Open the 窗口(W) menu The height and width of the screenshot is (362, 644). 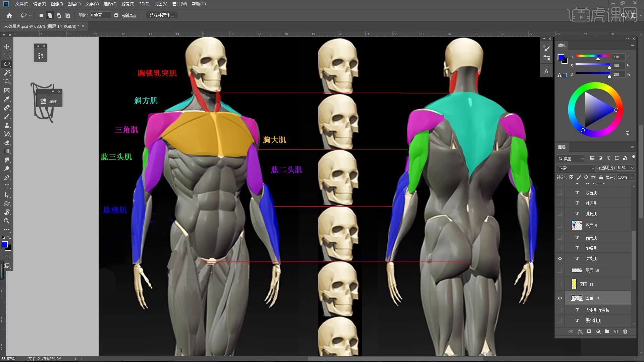coord(179,4)
